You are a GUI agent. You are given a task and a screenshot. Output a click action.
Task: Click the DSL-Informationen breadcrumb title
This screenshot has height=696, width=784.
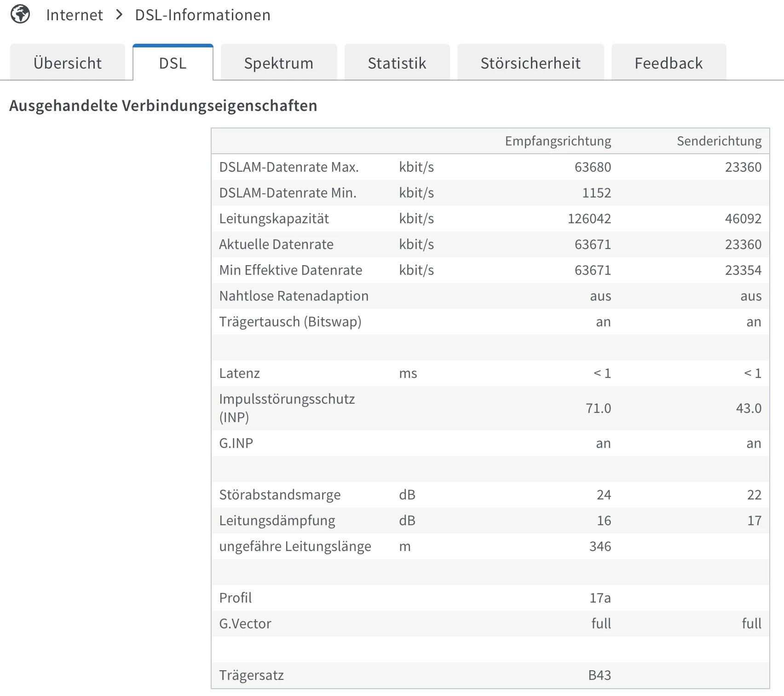tap(202, 15)
